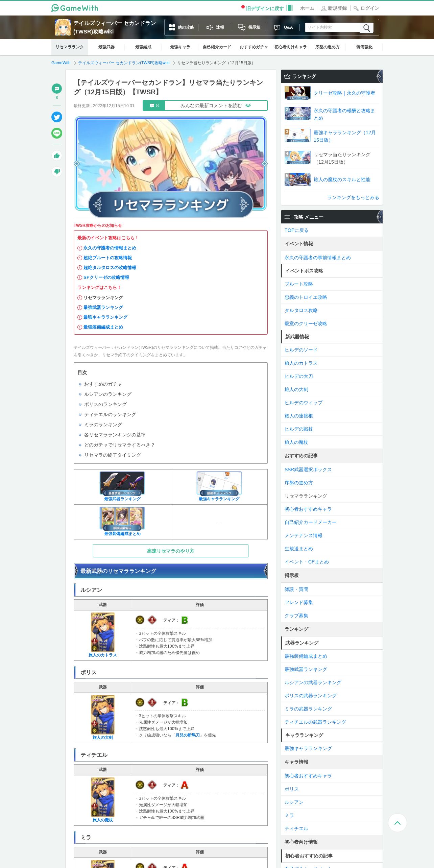Click 最強キャラランキング thumbnail
The height and width of the screenshot is (868, 434).
click(219, 483)
